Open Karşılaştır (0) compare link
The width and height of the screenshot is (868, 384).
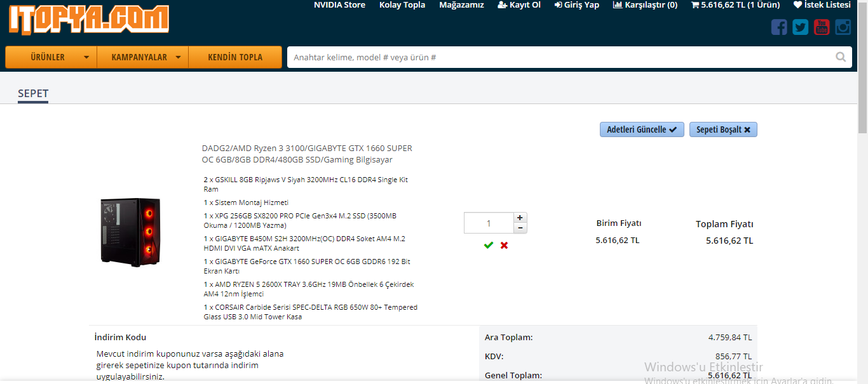[x=645, y=5]
